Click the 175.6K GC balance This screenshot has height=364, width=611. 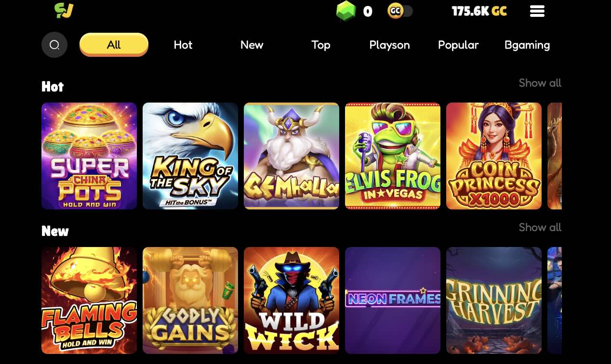pyautogui.click(x=479, y=11)
